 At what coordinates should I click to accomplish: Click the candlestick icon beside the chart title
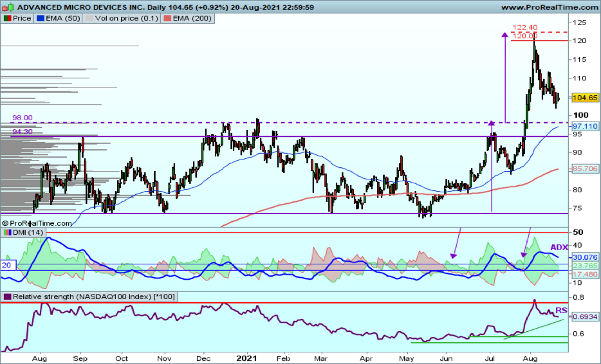tap(8, 7)
